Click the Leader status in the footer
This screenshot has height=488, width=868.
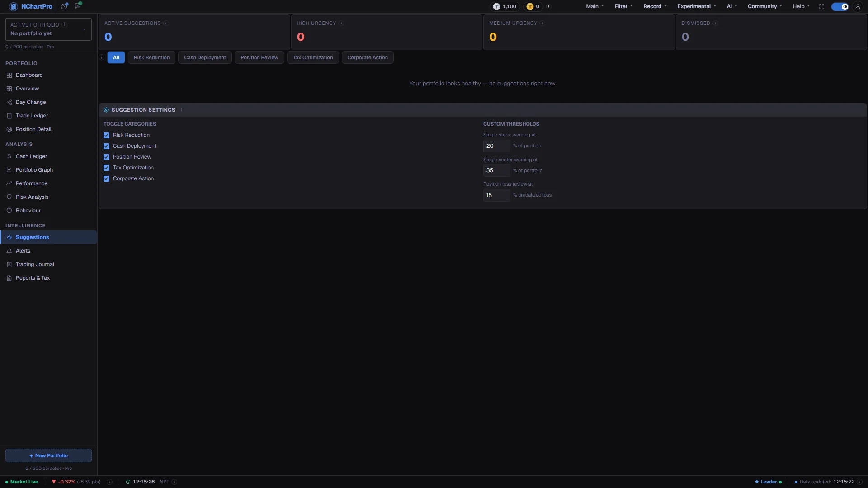[768, 482]
